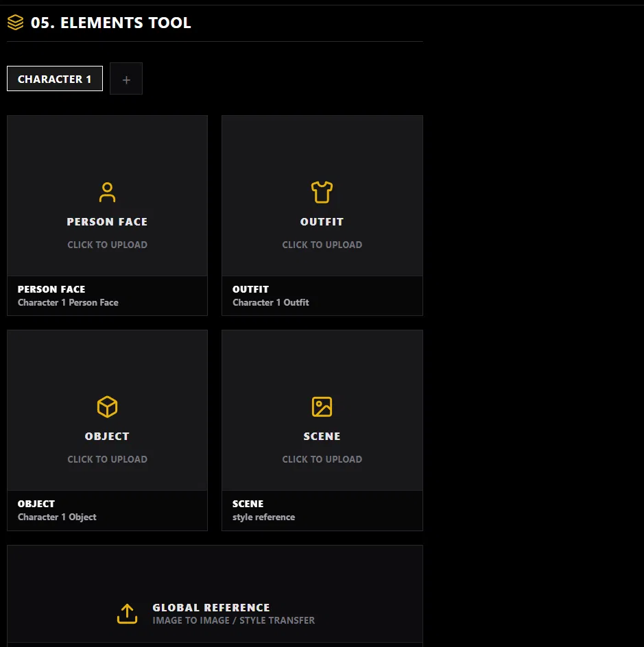Click the stacked layers icon beside Elements Tool
This screenshot has width=644, height=647.
[15, 23]
